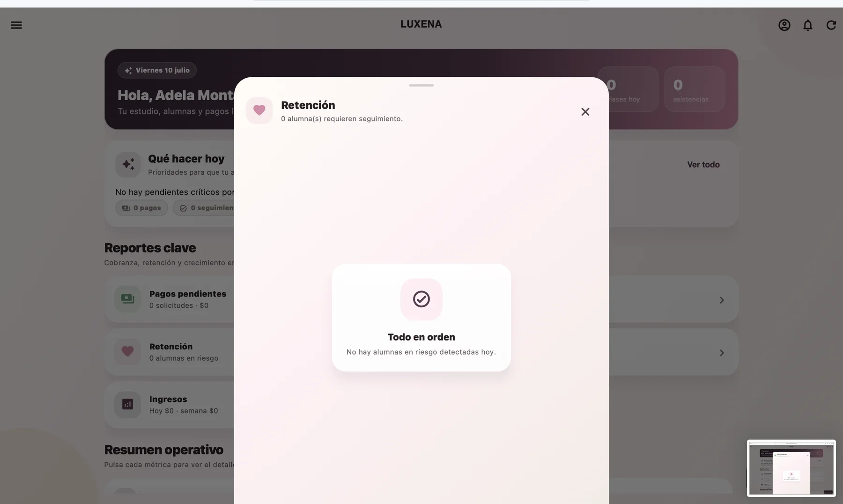Expand the Retención row chevron
The image size is (843, 504).
coord(722,353)
